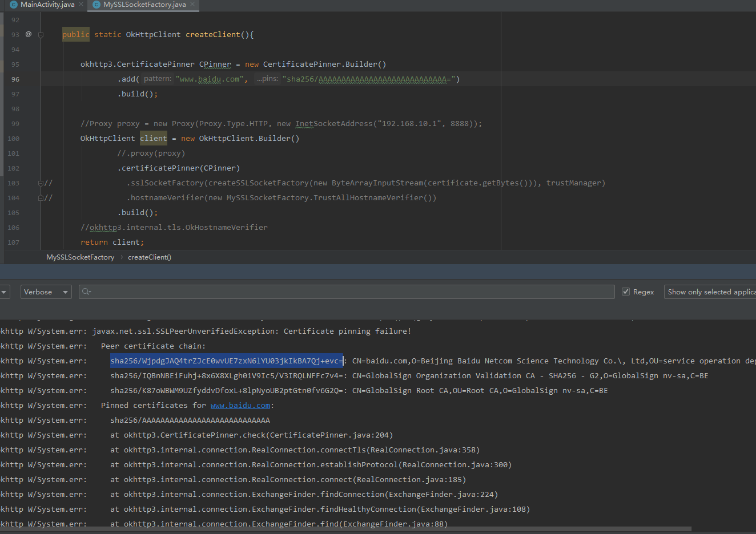Click .certificatePinner(CPinner) on line 102
The height and width of the screenshot is (534, 756).
coord(179,168)
